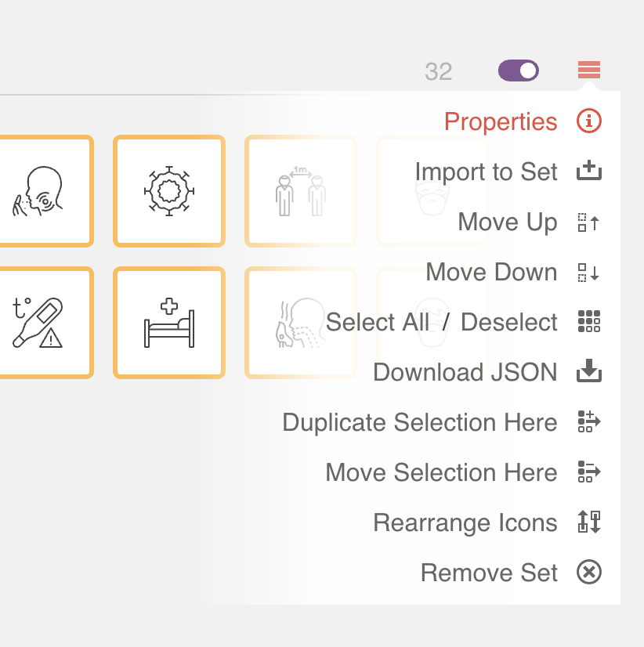Click the Rearrange Icons icon
Image resolution: width=644 pixels, height=647 pixels.
(x=588, y=522)
